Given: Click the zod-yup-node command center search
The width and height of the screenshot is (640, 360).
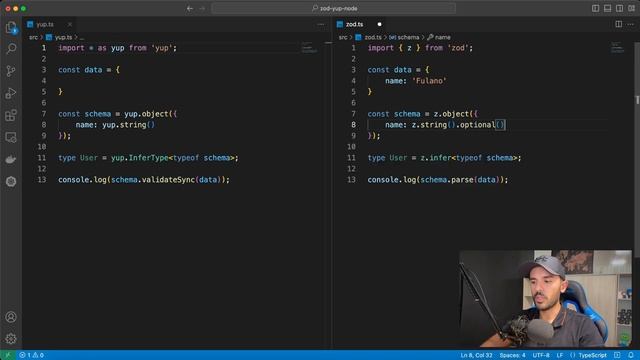Looking at the screenshot, I should 333,8.
